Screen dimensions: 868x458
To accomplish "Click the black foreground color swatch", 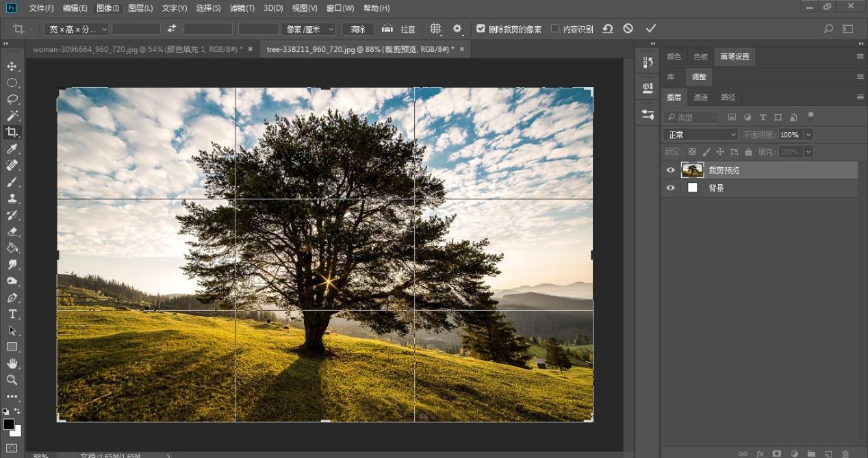I will 9,424.
